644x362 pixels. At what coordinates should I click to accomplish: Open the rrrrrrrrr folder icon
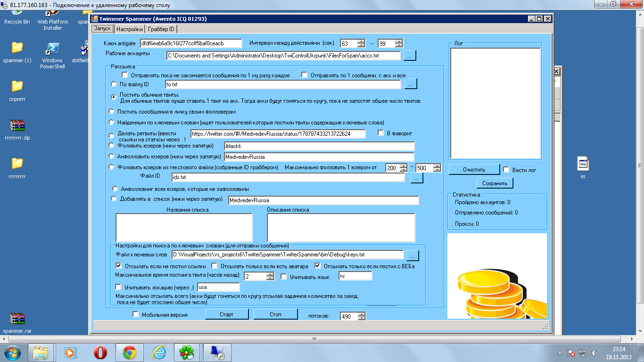click(x=17, y=168)
